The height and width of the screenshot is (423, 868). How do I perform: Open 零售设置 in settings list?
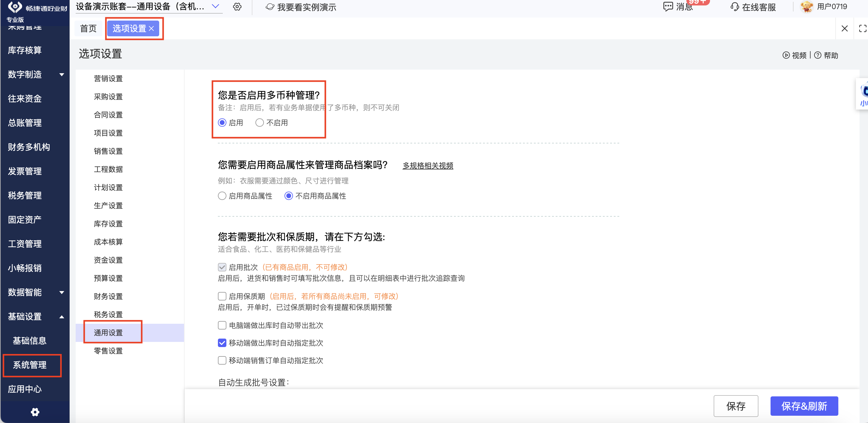point(108,351)
